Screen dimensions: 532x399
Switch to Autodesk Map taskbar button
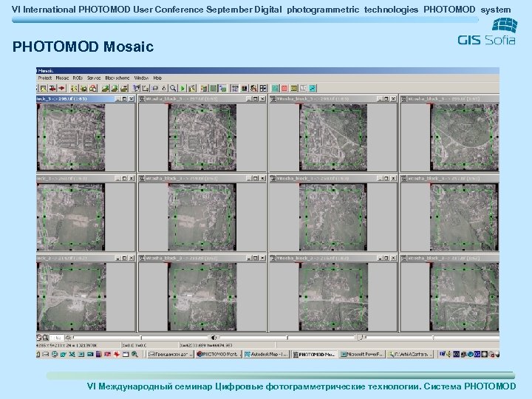tap(266, 354)
